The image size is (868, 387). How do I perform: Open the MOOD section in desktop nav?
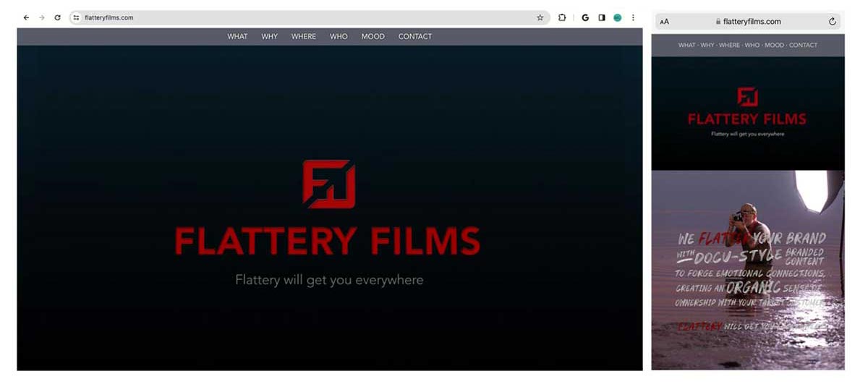point(373,37)
